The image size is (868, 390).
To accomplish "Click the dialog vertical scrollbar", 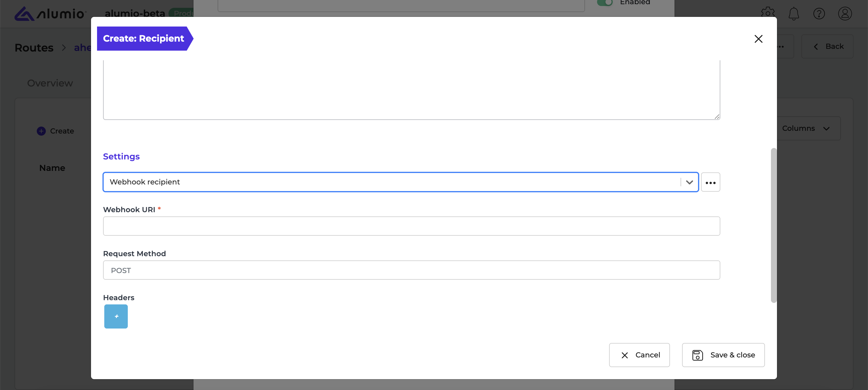I will tap(773, 225).
